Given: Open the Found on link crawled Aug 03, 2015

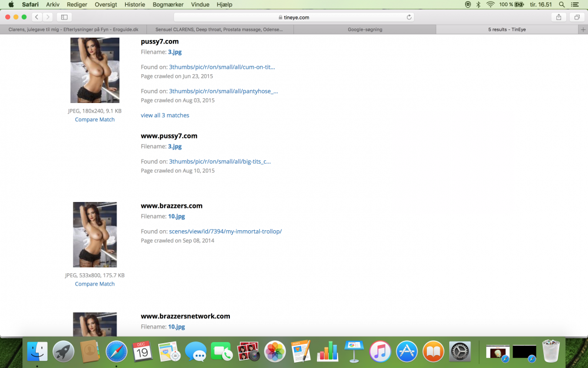Looking at the screenshot, I should point(223,91).
